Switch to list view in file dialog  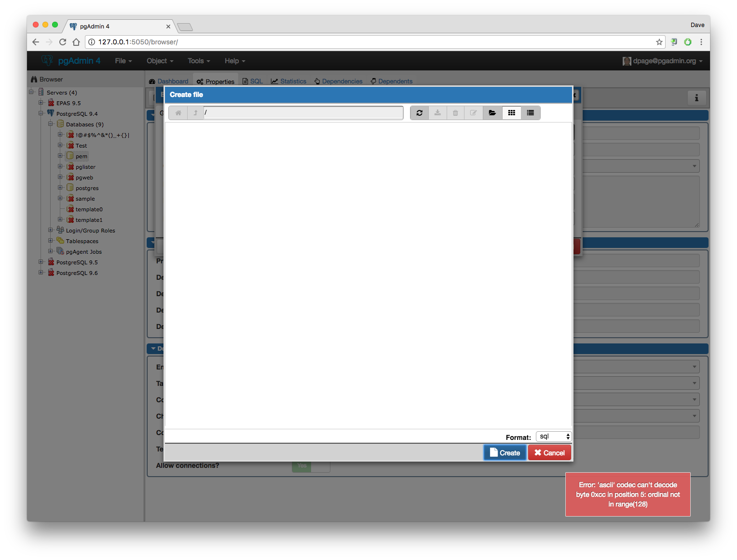[x=530, y=113]
